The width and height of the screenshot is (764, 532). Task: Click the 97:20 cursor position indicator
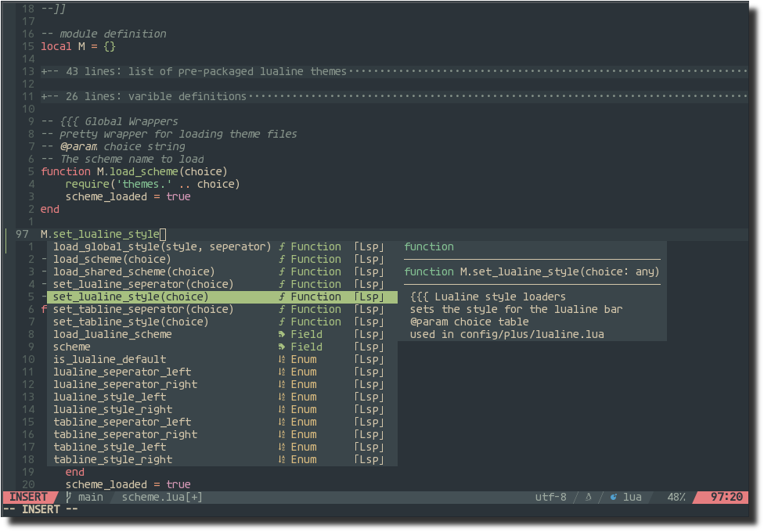click(x=726, y=497)
